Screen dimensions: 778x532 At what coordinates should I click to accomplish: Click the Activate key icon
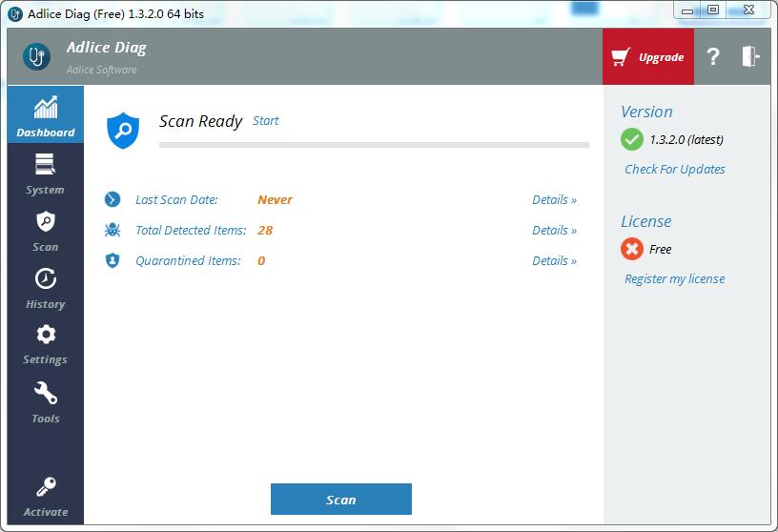[x=46, y=487]
